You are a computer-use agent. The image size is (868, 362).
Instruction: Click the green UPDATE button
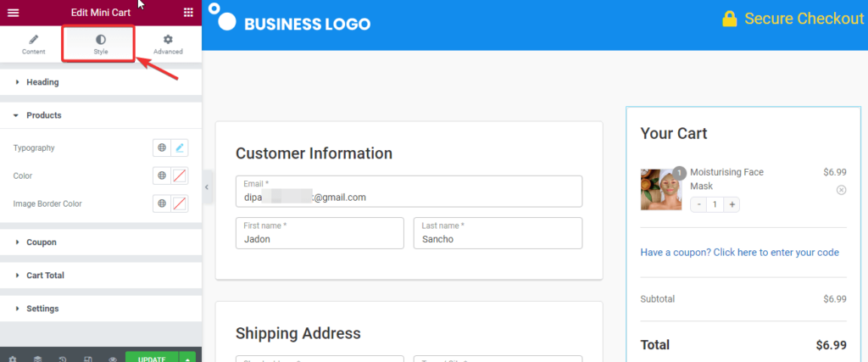[152, 357]
